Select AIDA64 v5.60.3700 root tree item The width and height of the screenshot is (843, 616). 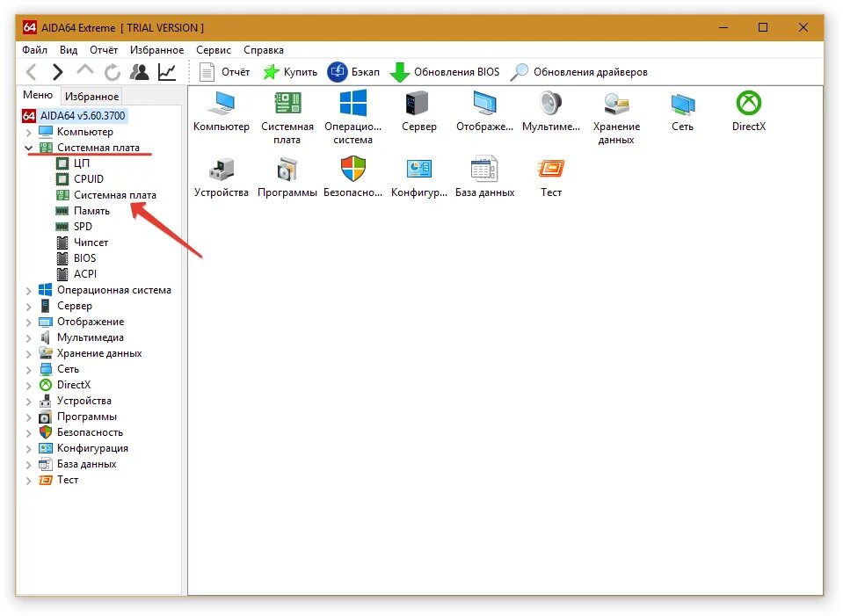coord(74,116)
